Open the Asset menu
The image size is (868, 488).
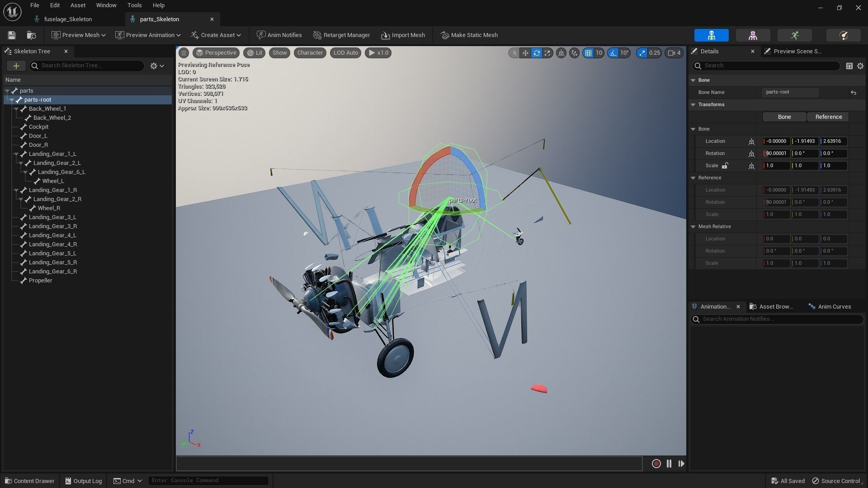click(x=78, y=5)
